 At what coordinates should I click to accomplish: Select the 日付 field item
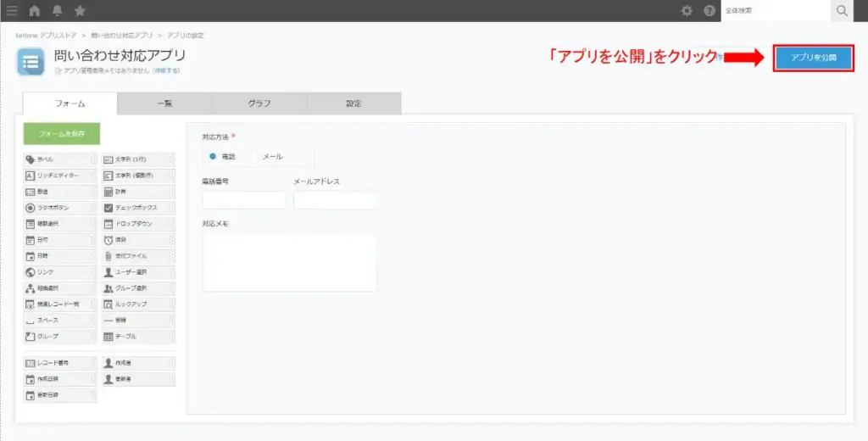tap(60, 240)
